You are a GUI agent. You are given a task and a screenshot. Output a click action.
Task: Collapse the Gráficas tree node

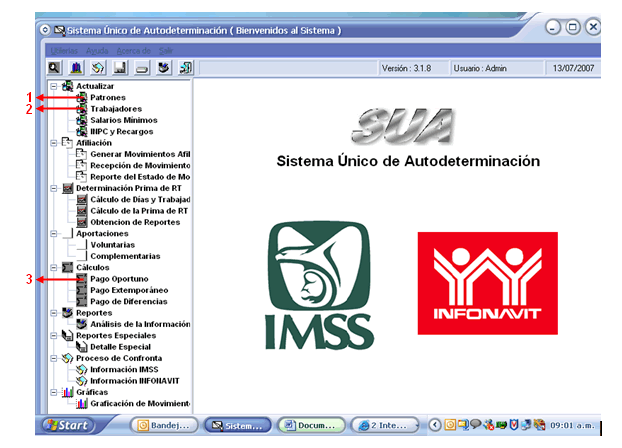(x=54, y=392)
